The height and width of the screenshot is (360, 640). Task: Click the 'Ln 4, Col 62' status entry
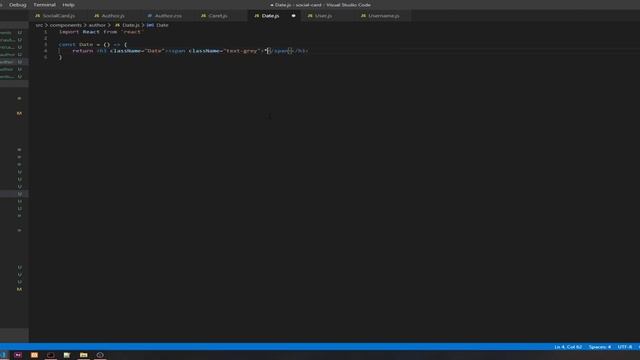point(568,347)
